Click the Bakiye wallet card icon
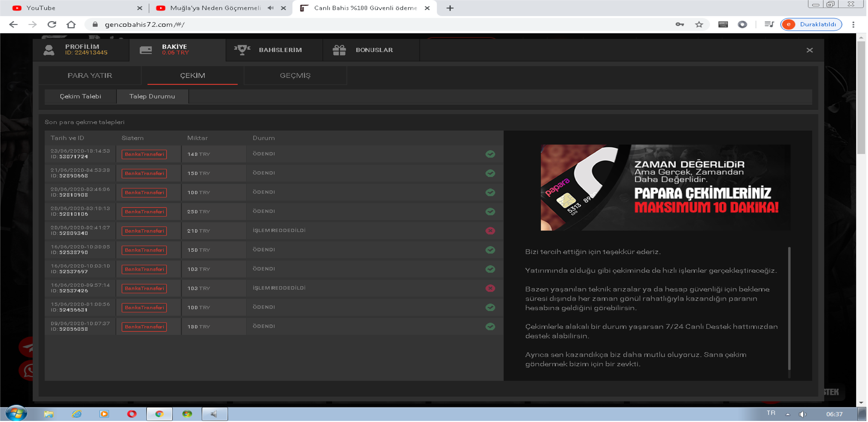The height and width of the screenshot is (422, 868). point(146,50)
